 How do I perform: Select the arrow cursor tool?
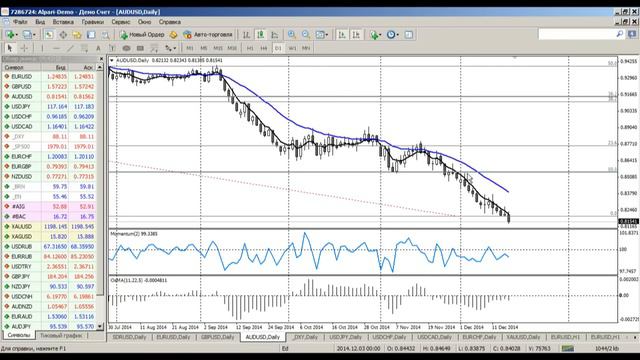(10, 48)
